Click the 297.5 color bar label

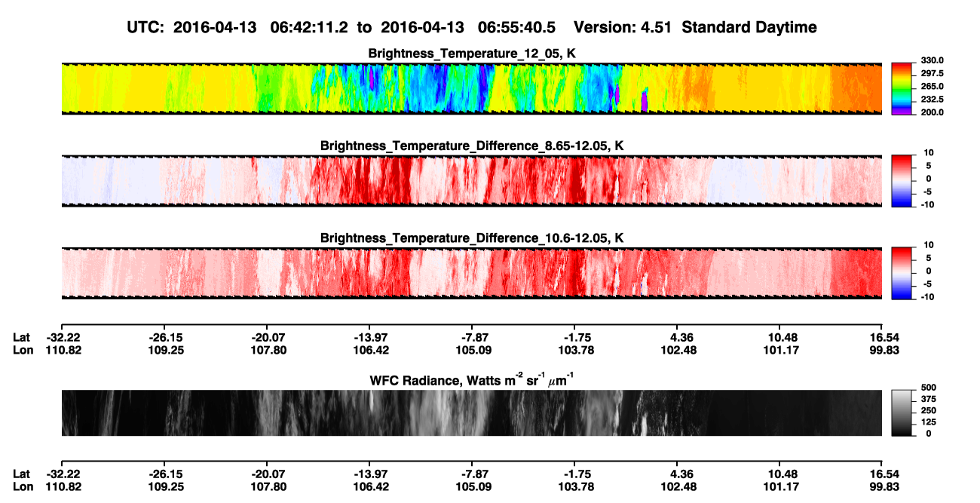pyautogui.click(x=932, y=73)
